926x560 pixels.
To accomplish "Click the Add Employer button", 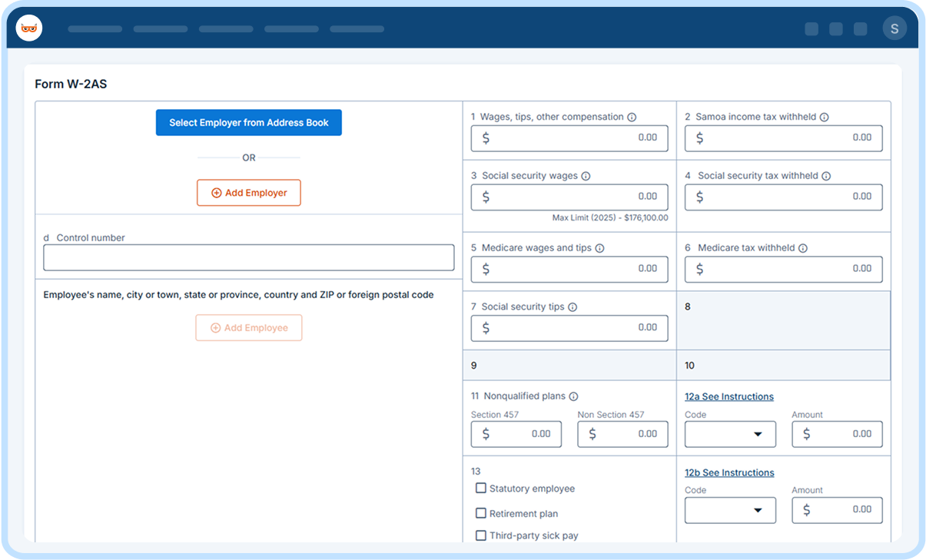I will coord(249,193).
